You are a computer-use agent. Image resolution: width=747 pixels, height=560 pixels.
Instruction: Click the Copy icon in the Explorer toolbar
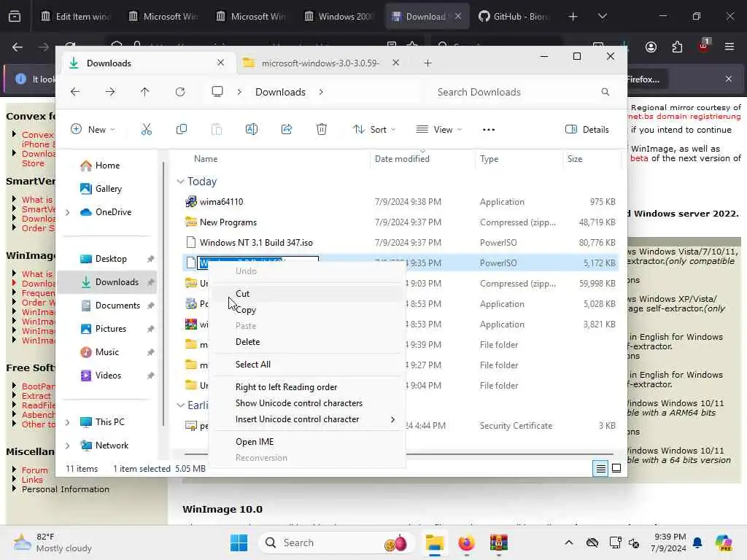coord(182,130)
